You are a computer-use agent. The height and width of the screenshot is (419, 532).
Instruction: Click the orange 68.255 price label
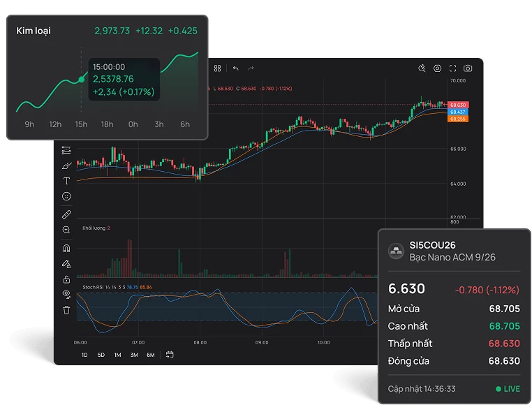(458, 119)
